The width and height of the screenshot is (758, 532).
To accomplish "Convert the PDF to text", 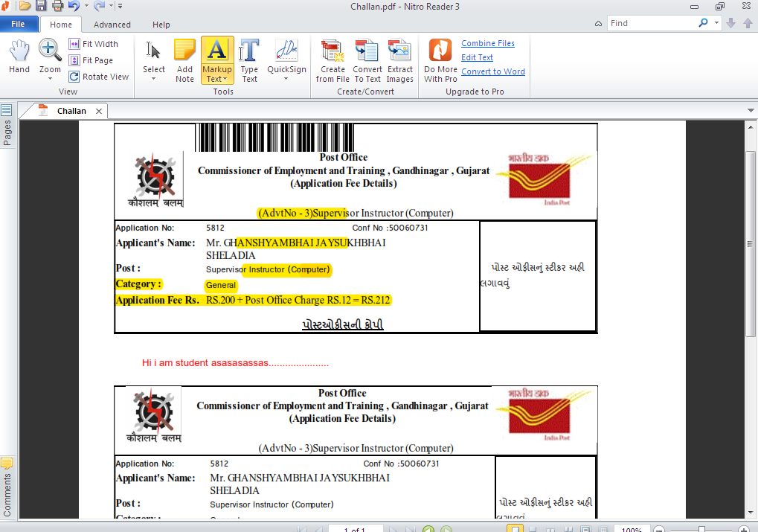I will pos(367,60).
